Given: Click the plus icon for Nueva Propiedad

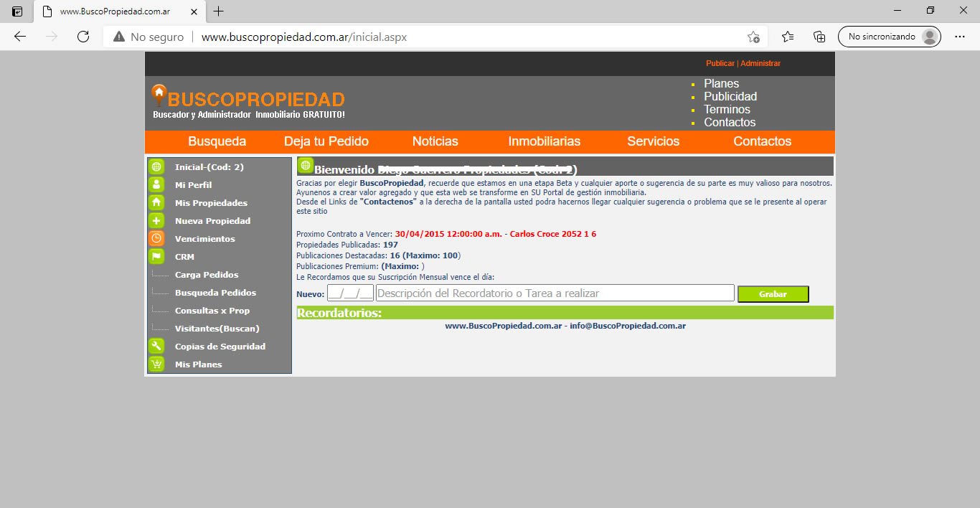Looking at the screenshot, I should click(156, 221).
